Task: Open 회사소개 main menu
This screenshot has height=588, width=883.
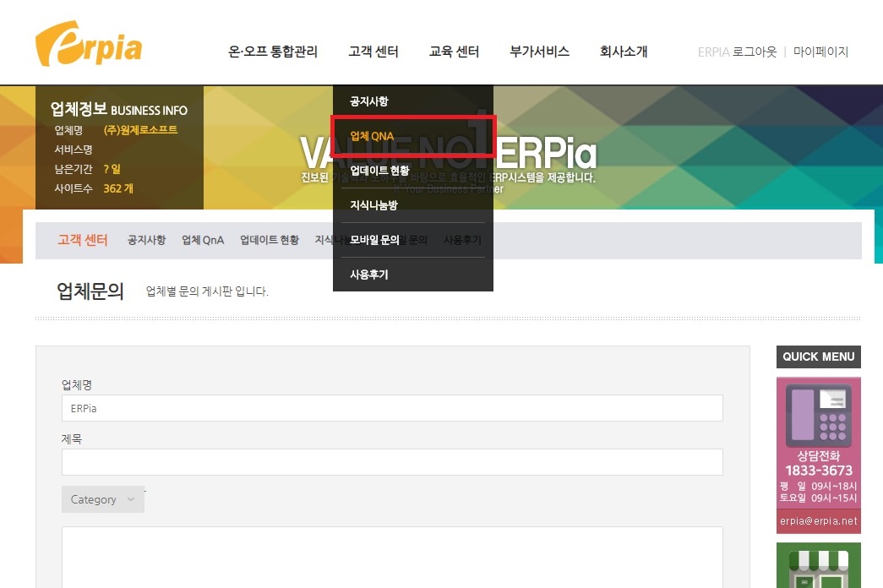Action: pyautogui.click(x=624, y=52)
